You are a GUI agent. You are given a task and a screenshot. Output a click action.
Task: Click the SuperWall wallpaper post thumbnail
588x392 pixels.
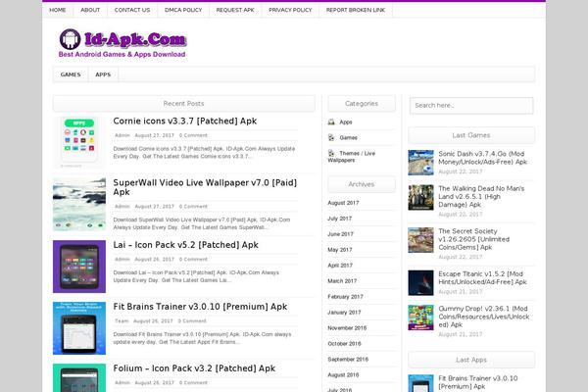(79, 205)
